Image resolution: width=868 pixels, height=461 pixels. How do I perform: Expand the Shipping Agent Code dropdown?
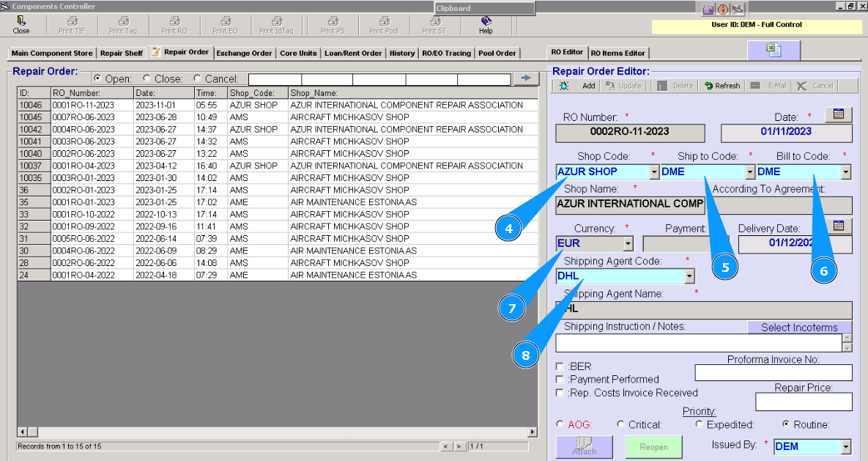click(x=689, y=276)
